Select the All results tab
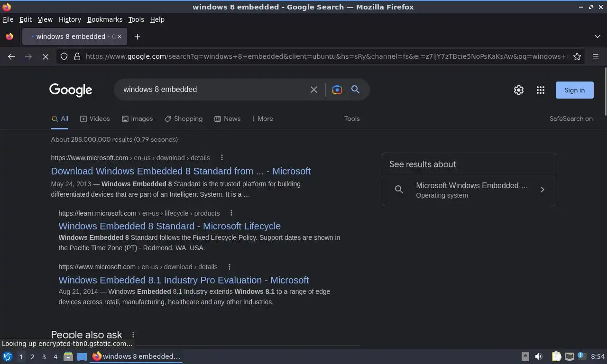 (x=60, y=119)
